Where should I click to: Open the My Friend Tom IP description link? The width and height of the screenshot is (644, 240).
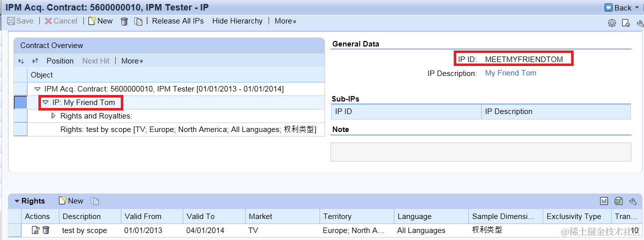[511, 73]
